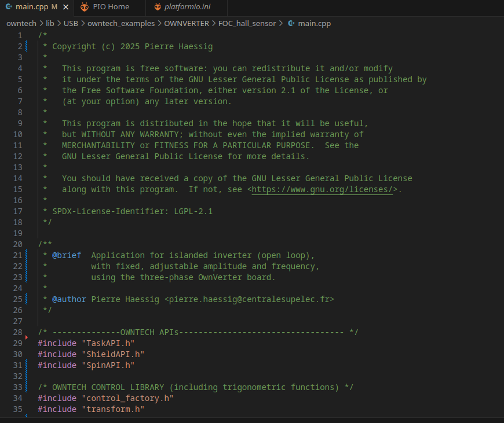Image resolution: width=504 pixels, height=423 pixels.
Task: Click the "TaskAPI.h" include string
Action: point(108,343)
